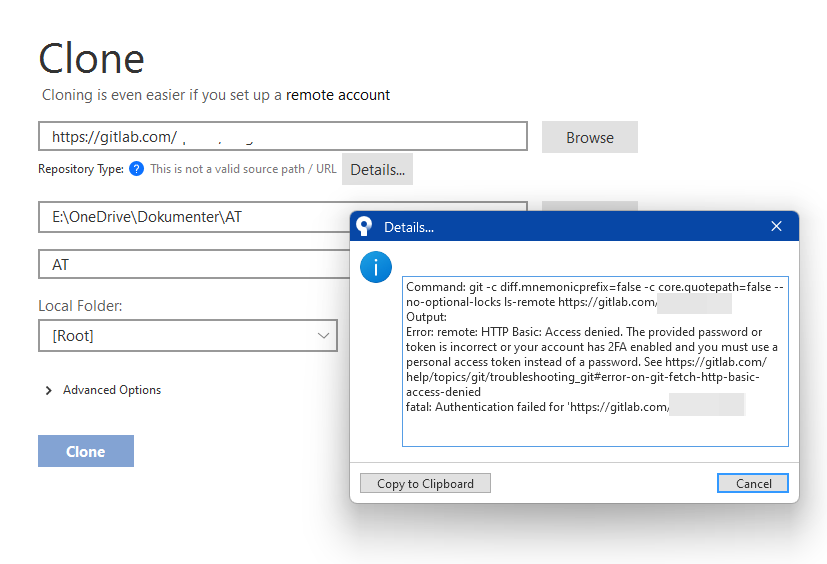Click the Clone button
The image size is (827, 564).
pos(85,451)
